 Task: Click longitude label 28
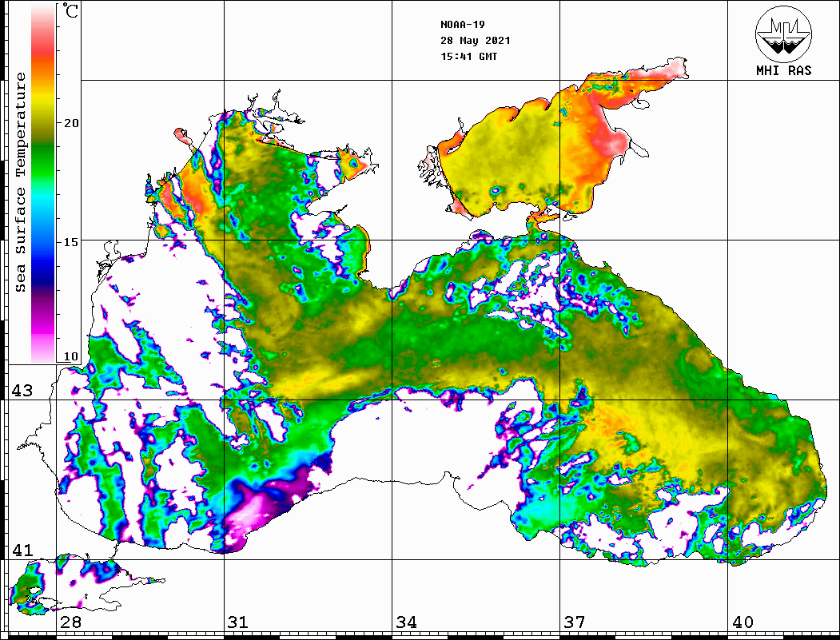(71, 622)
